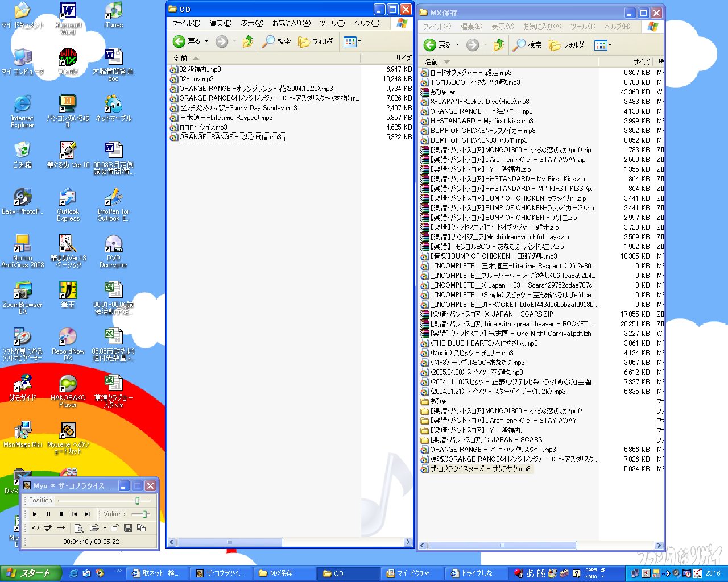The width and height of the screenshot is (728, 582).
Task: Toggle the repeat loop-arrow icon in Myu
Action: (x=35, y=528)
